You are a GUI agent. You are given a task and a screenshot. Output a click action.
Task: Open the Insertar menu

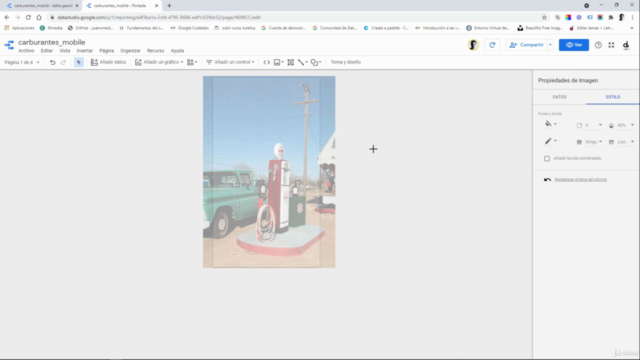coord(84,51)
